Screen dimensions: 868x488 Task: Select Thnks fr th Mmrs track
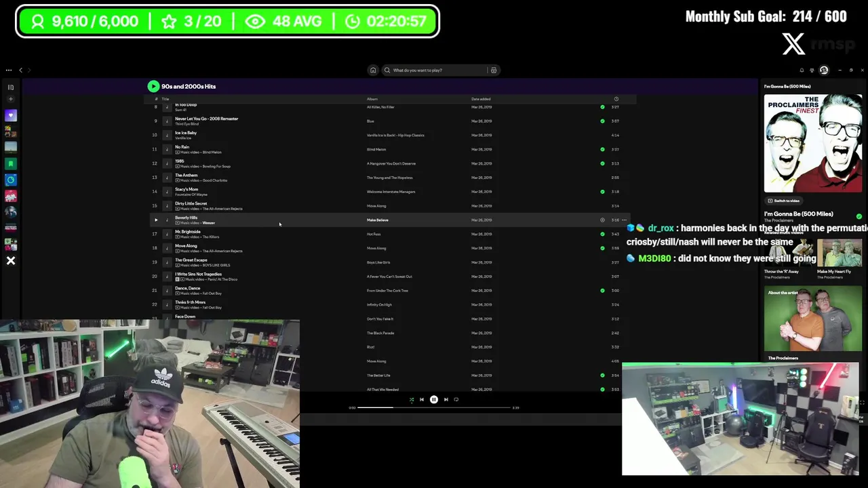191,302
